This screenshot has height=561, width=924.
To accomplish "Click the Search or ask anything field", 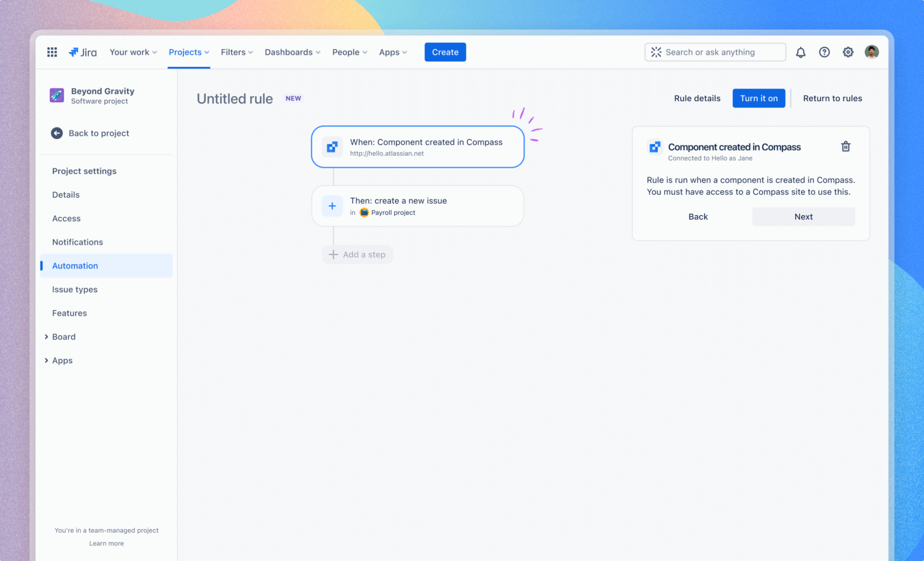I will click(715, 52).
